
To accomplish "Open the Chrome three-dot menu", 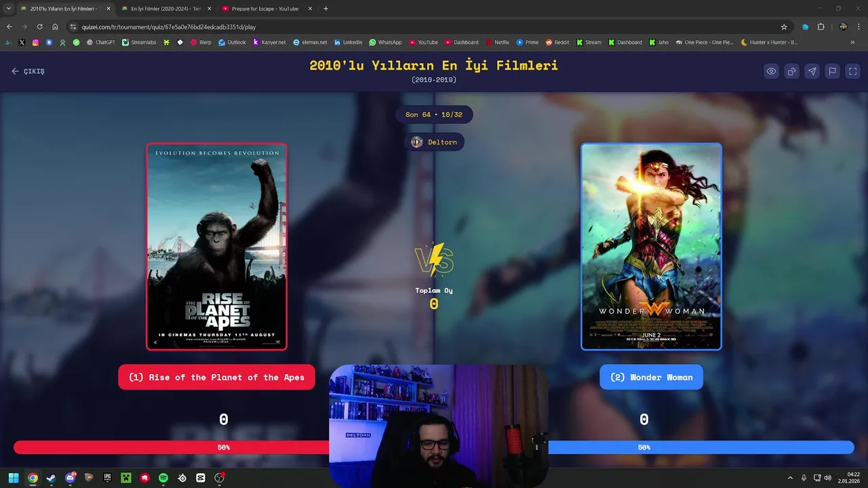I will click(859, 27).
